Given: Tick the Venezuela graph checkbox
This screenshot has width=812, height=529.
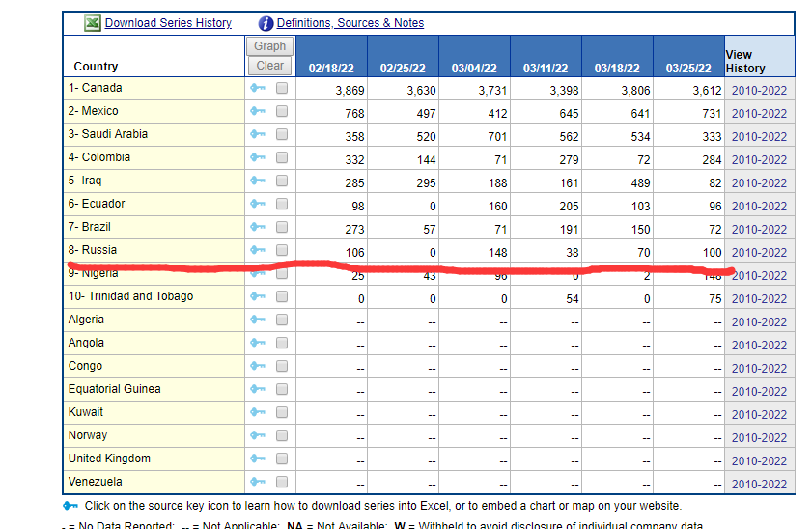Looking at the screenshot, I should pos(282,482).
